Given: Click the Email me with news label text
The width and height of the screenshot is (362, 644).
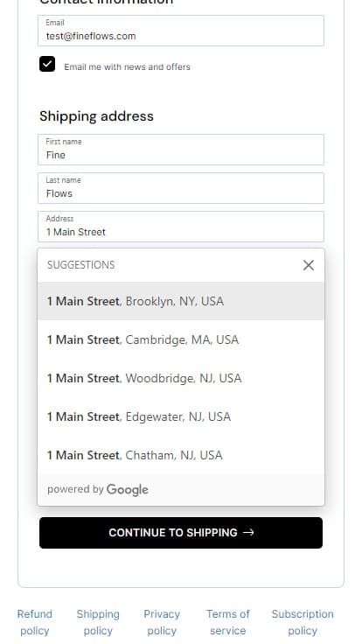Looking at the screenshot, I should (128, 67).
